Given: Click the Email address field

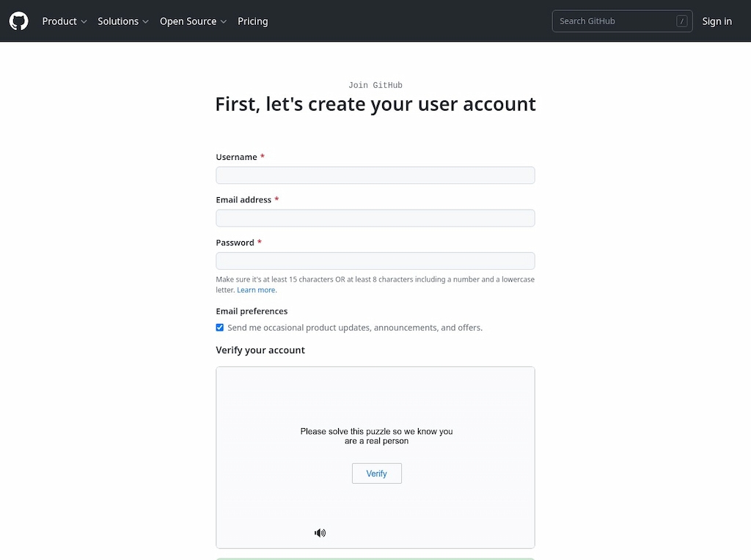Looking at the screenshot, I should pyautogui.click(x=375, y=218).
